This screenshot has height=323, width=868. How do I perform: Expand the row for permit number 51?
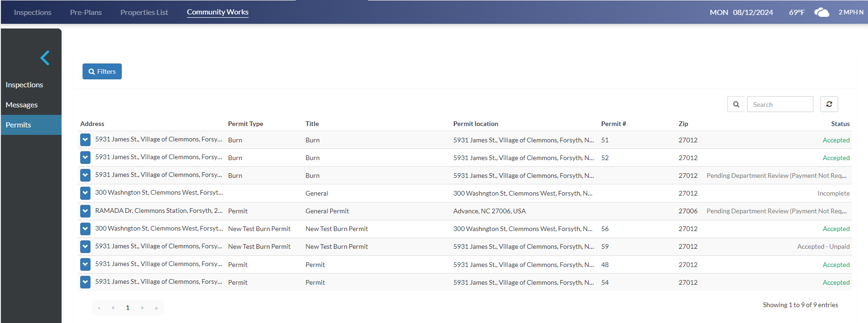pos(85,140)
